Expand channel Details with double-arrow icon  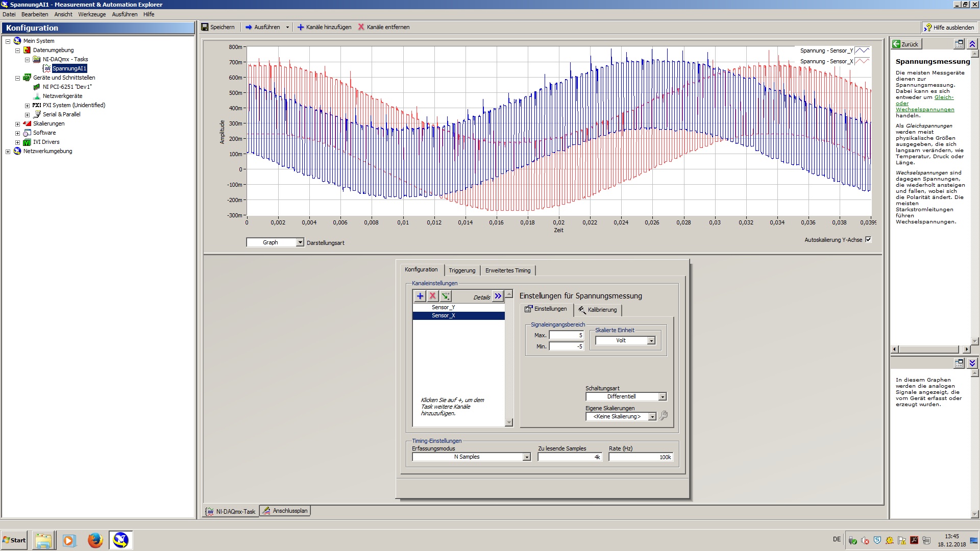(x=498, y=296)
